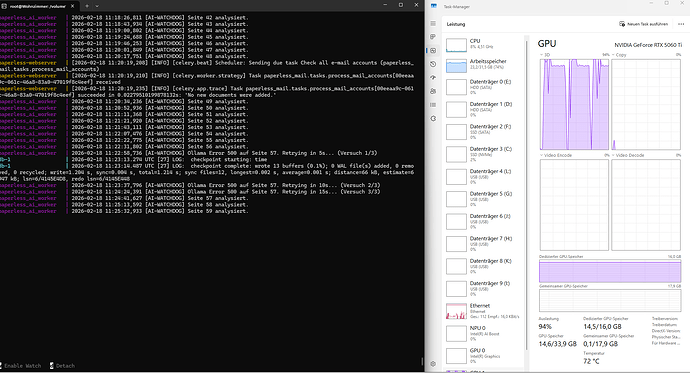Click Task Manager app icon in title bar

point(433,6)
